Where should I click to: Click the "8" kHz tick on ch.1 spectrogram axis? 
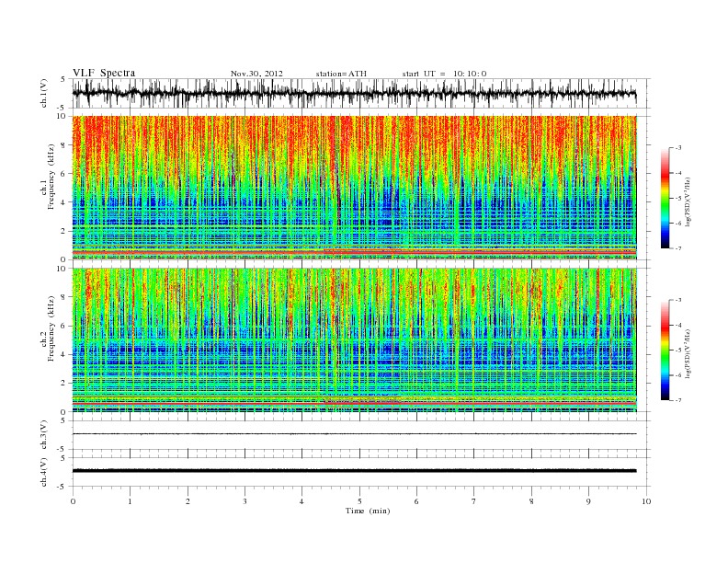(x=63, y=145)
